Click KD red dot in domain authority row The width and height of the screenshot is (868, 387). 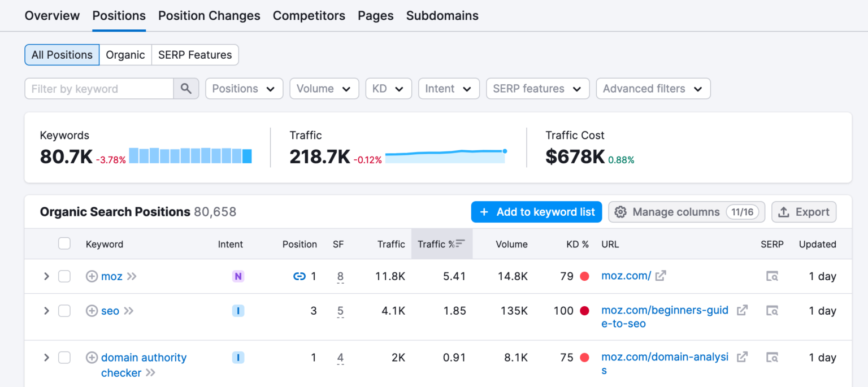pyautogui.click(x=584, y=358)
